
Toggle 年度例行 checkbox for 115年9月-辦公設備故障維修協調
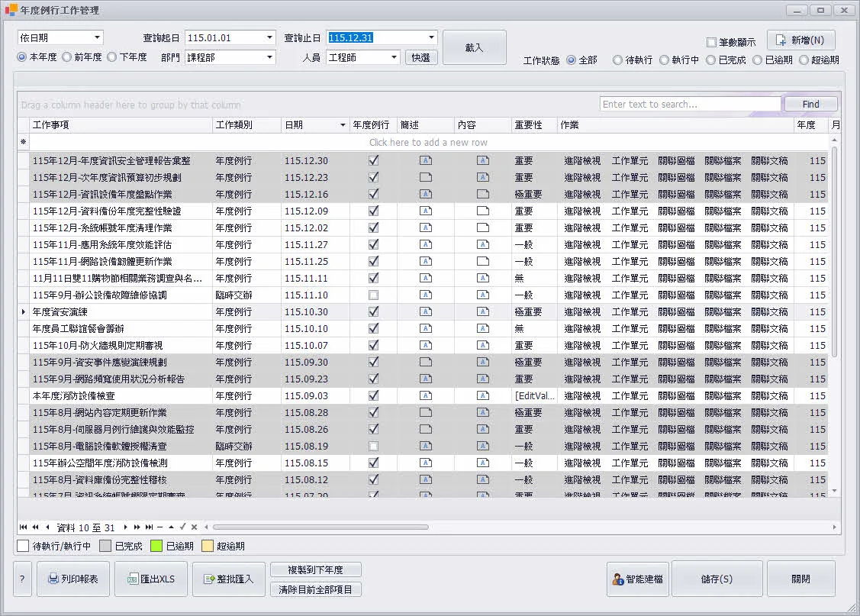(373, 295)
